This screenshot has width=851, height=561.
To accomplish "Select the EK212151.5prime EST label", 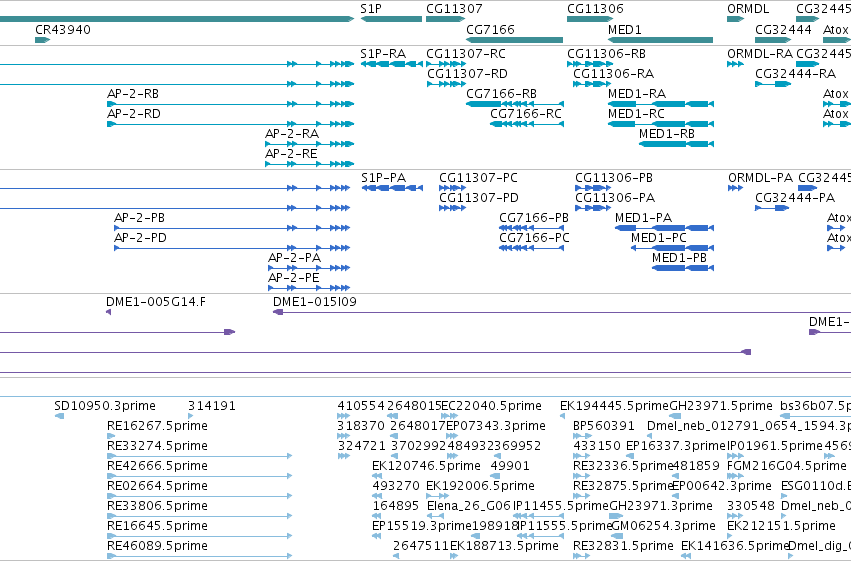I will click(782, 526).
